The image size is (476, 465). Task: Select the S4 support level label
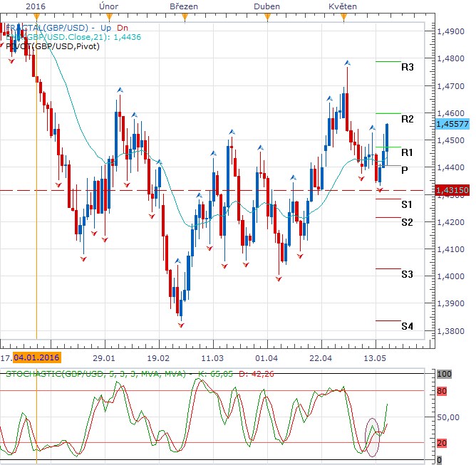pyautogui.click(x=406, y=327)
